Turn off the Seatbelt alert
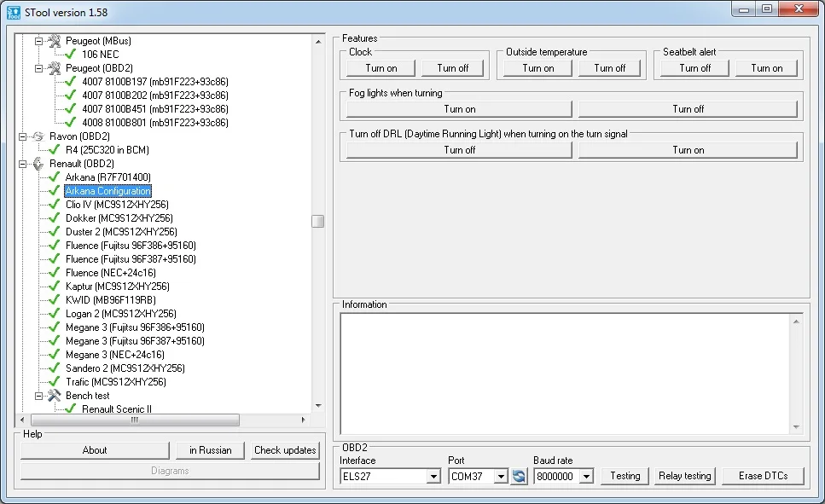Image resolution: width=825 pixels, height=504 pixels. (694, 68)
